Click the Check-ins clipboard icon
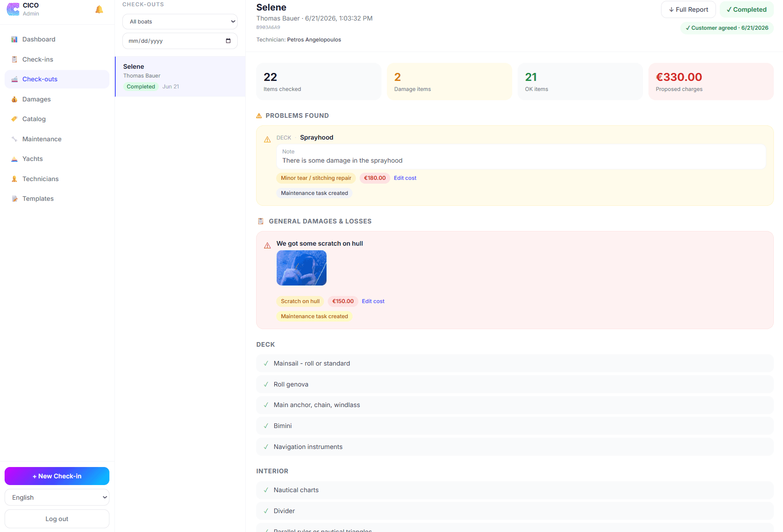This screenshot has height=532, width=783. (14, 60)
